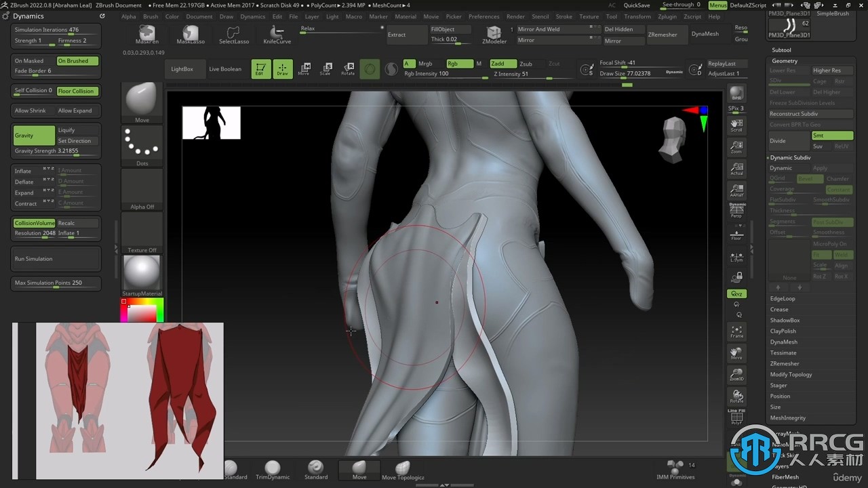Select the MaskPen brush icon
Image resolution: width=868 pixels, height=488 pixels.
click(x=147, y=35)
